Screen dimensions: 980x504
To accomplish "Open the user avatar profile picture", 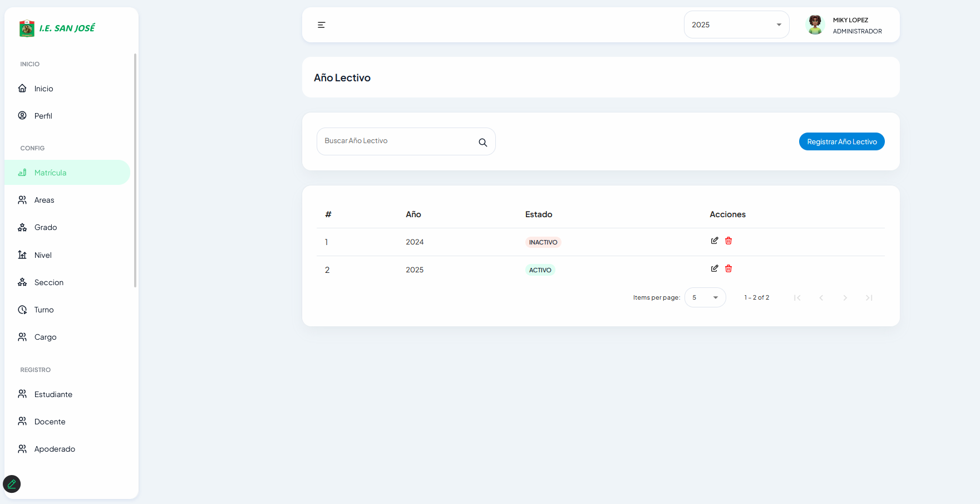I will pos(815,25).
